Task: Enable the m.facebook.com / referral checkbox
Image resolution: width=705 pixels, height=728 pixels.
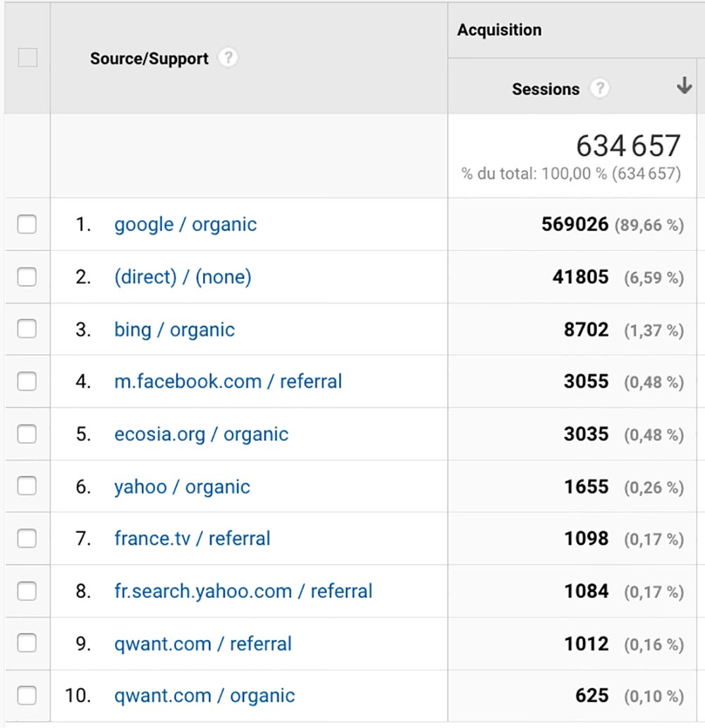Action: [x=27, y=382]
